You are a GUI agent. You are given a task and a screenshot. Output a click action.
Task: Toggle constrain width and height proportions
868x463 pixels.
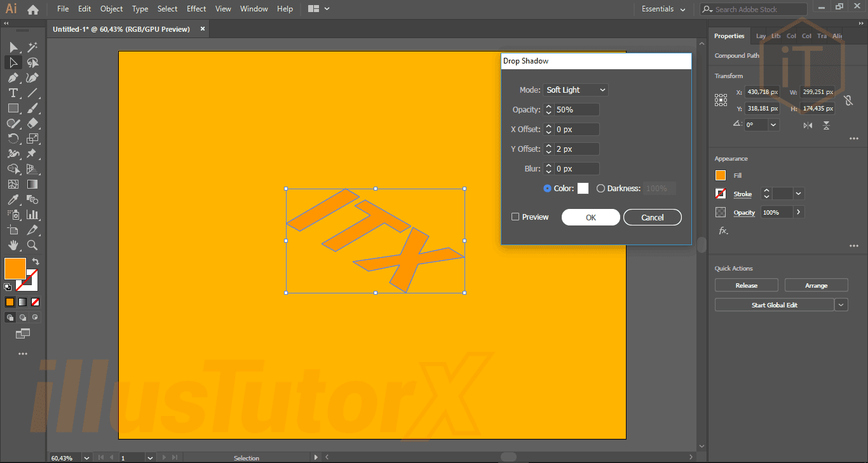[848, 100]
